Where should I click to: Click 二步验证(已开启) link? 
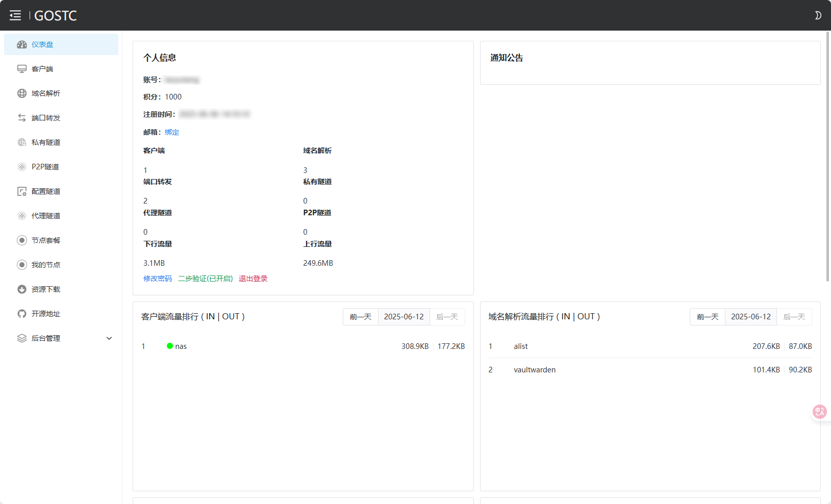click(x=205, y=279)
